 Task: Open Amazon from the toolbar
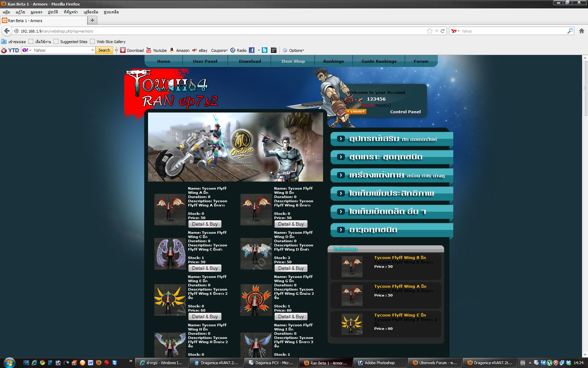180,50
